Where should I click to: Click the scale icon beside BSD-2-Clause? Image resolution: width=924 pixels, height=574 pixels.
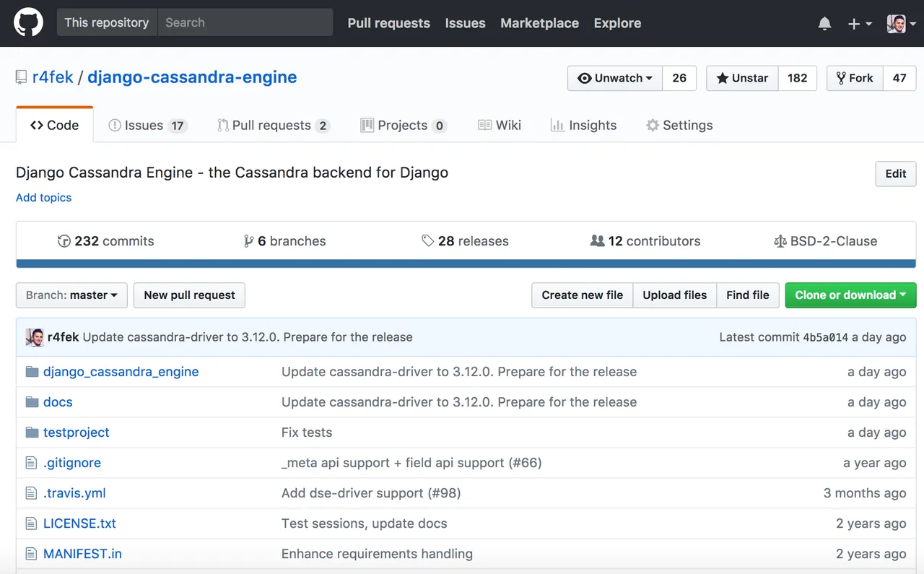point(780,241)
